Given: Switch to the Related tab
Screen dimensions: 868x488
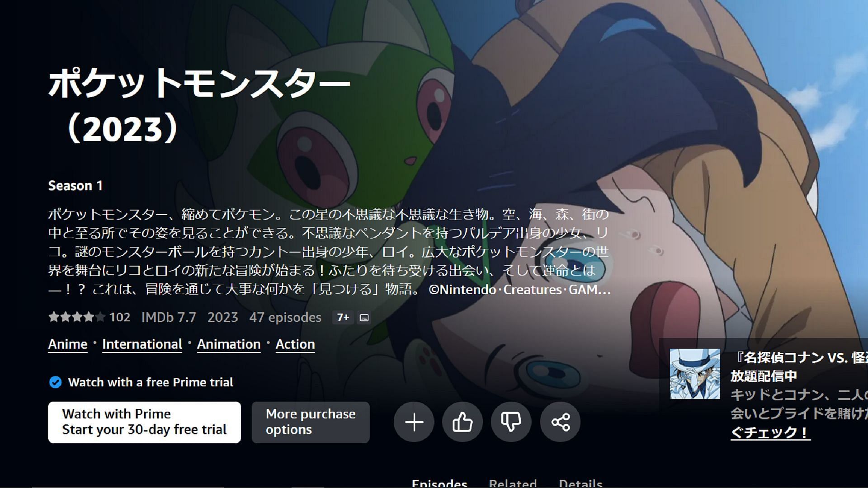Looking at the screenshot, I should tap(513, 483).
